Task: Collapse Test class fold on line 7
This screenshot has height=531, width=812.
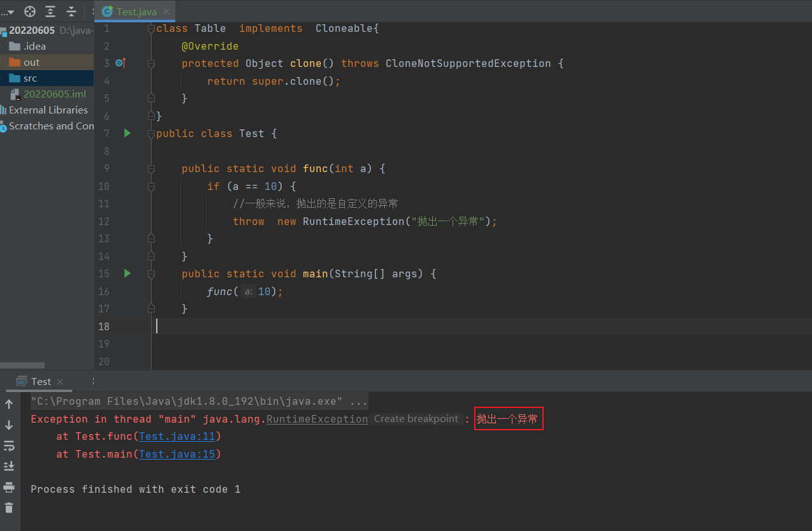Action: click(151, 133)
